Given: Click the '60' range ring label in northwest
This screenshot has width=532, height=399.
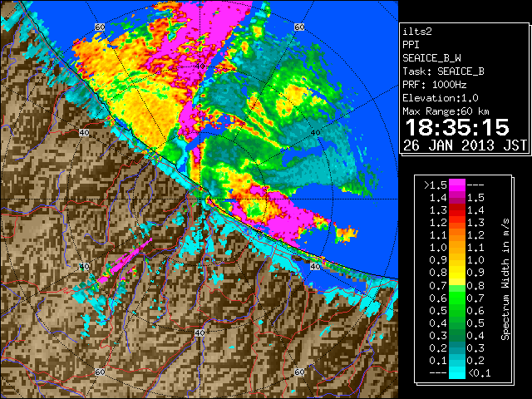Looking at the screenshot, I should [x=100, y=27].
